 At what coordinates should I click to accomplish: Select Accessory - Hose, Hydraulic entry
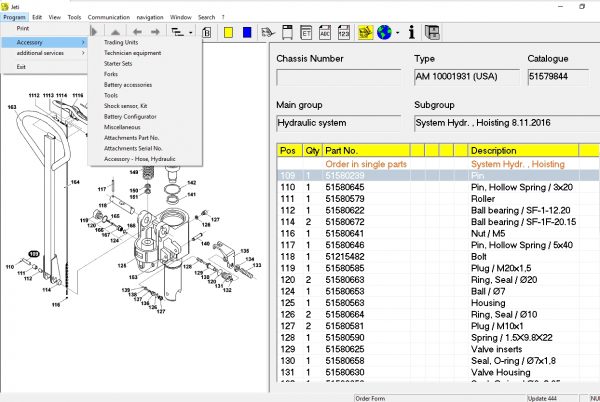click(140, 159)
